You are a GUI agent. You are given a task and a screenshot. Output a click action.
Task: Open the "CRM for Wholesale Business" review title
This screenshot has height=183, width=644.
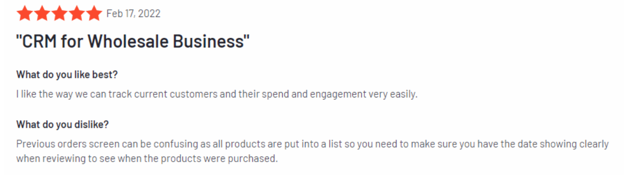tap(133, 41)
